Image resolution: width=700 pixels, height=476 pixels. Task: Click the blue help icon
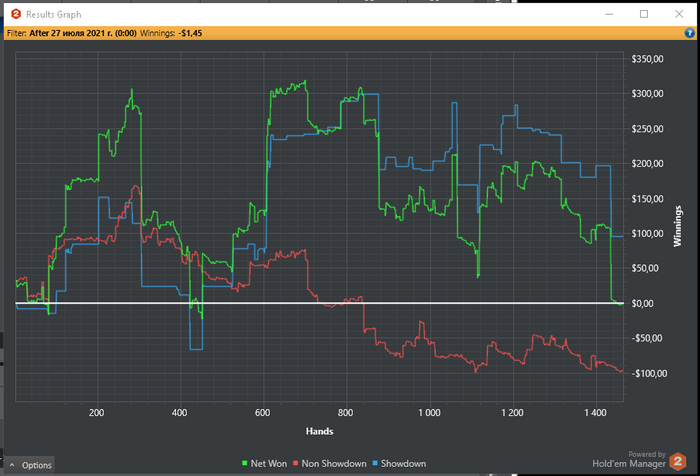point(689,33)
